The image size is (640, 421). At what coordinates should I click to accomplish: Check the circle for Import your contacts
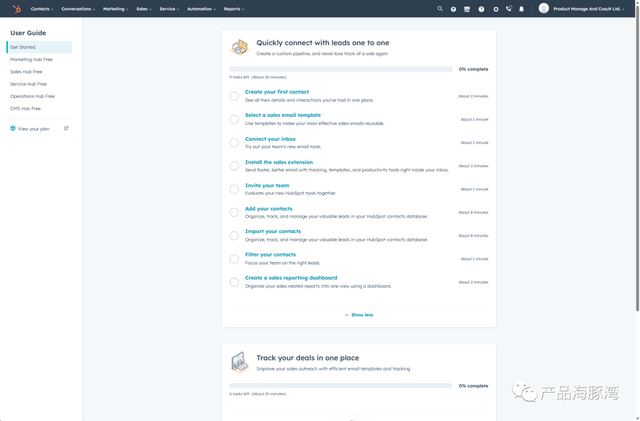click(234, 236)
